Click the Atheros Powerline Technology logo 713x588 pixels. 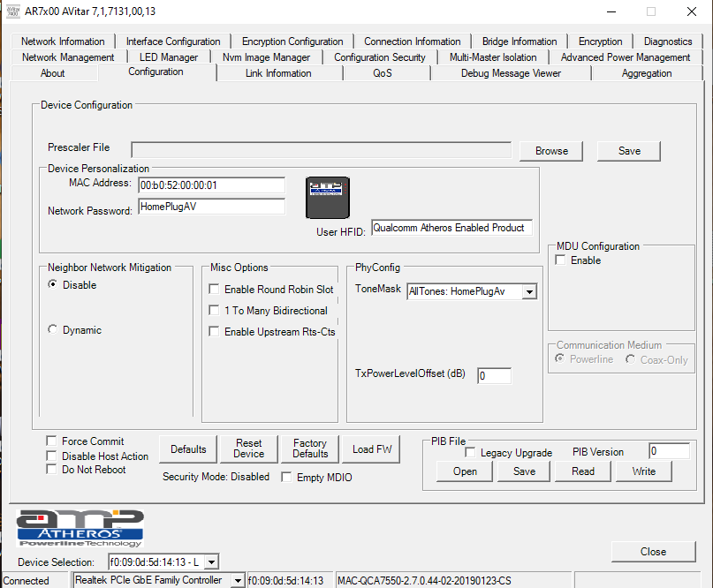[x=80, y=528]
